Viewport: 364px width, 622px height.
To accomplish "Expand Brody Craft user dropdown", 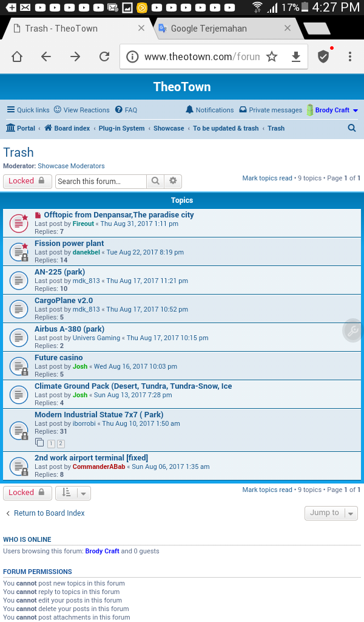I will pyautogui.click(x=332, y=110).
